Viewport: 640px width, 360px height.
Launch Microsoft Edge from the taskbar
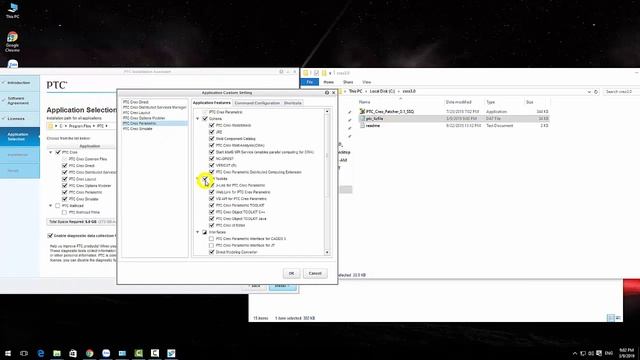point(41,353)
